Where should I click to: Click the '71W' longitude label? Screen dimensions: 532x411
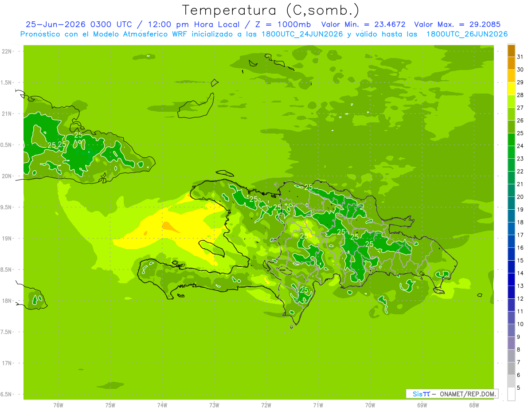(318, 405)
